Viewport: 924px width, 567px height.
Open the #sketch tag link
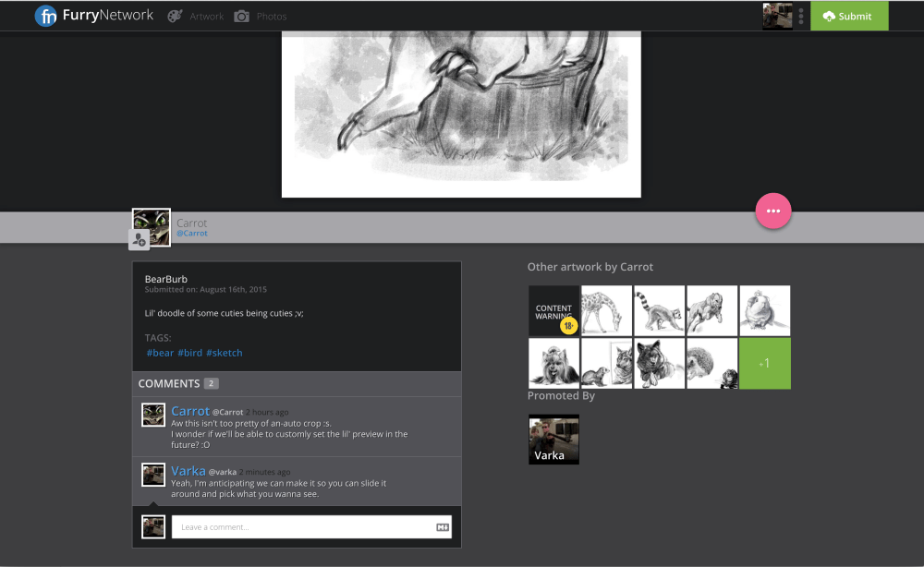point(225,352)
